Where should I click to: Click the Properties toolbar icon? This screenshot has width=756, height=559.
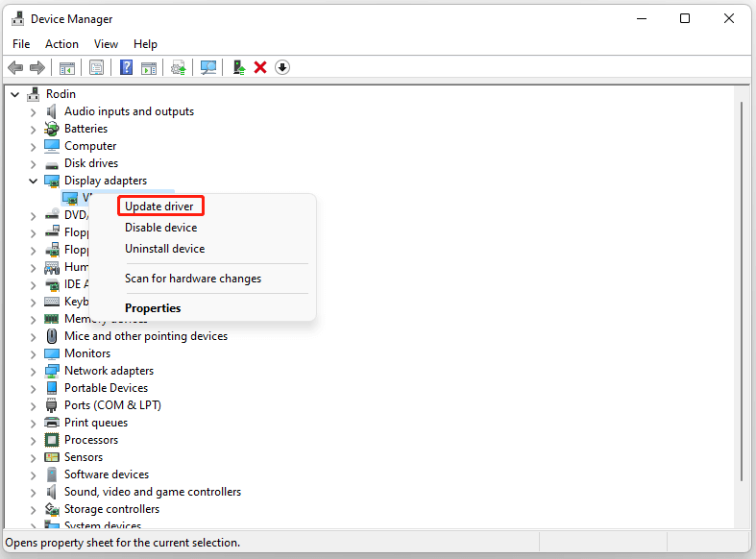(x=96, y=67)
